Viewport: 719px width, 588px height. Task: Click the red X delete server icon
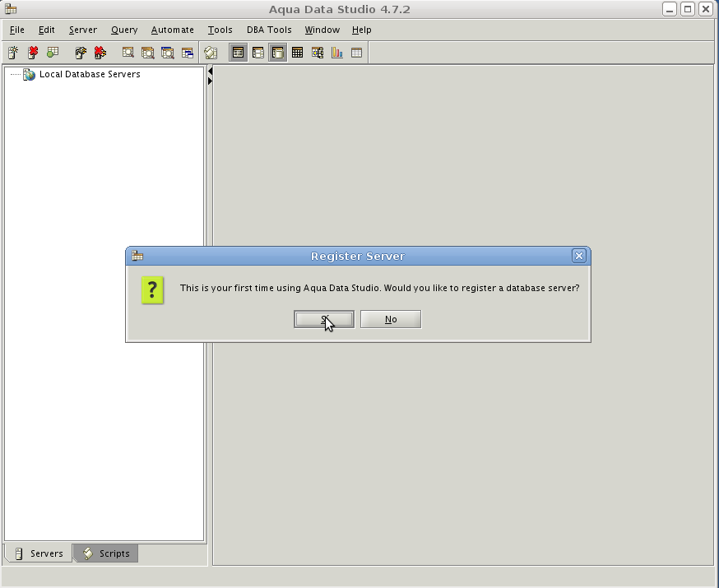(33, 53)
